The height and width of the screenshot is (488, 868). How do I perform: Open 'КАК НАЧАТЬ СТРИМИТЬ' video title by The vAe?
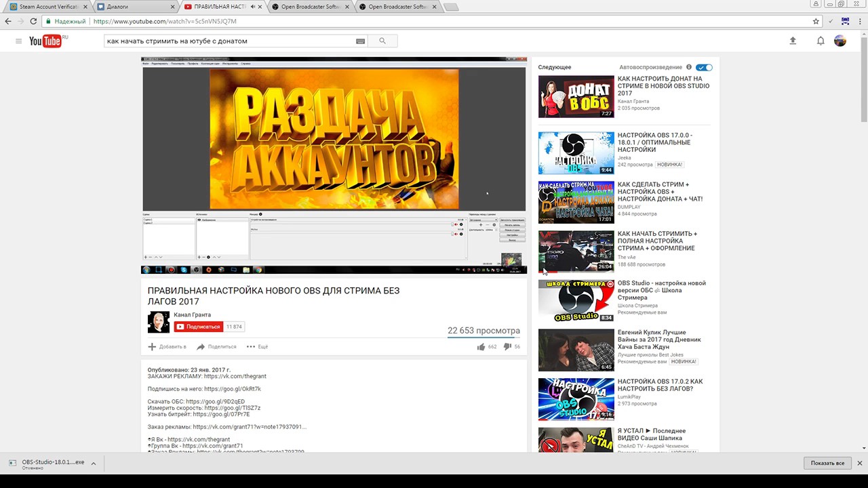657,241
